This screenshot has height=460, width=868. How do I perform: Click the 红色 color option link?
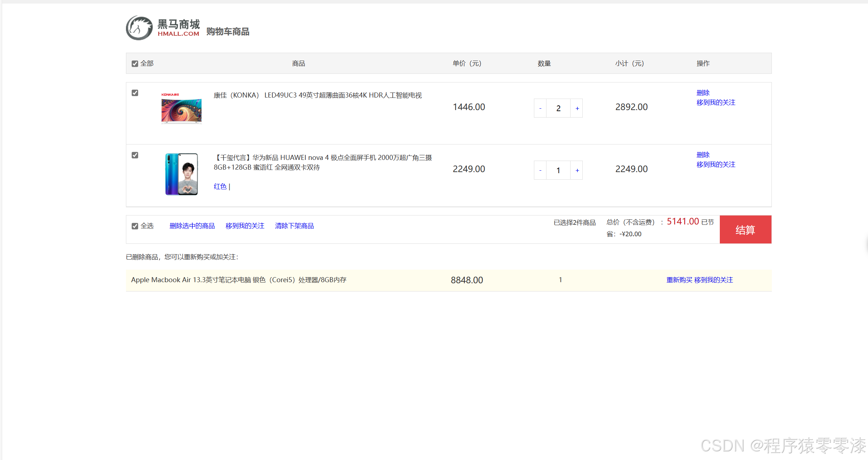220,186
